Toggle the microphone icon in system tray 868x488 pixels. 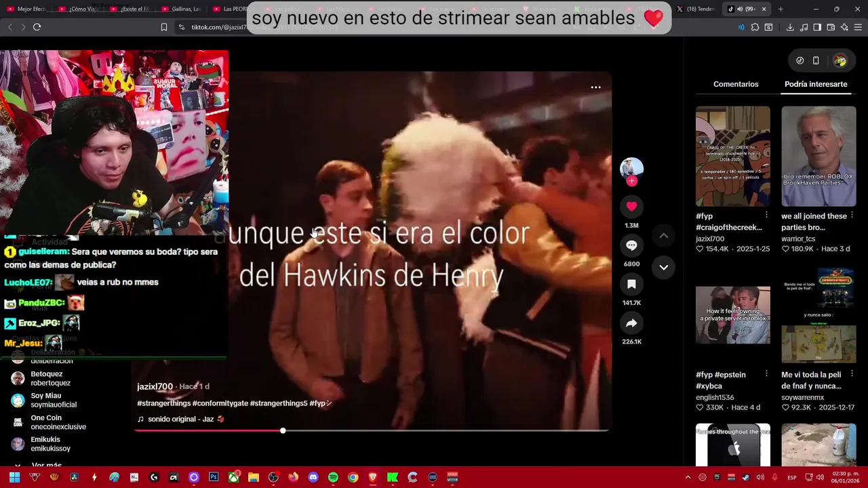[x=774, y=477]
